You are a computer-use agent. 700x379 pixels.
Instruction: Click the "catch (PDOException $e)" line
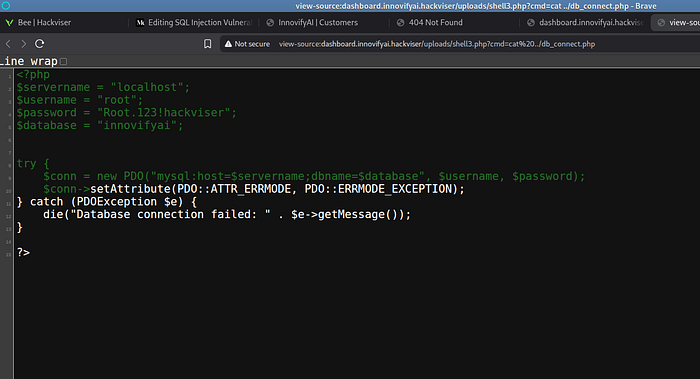(x=107, y=202)
